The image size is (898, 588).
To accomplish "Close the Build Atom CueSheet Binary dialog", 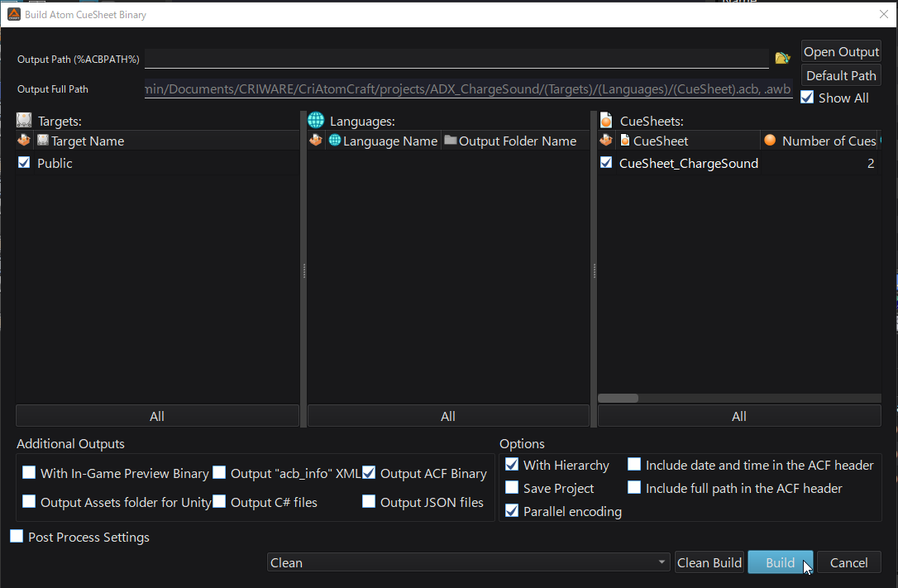I will (884, 14).
